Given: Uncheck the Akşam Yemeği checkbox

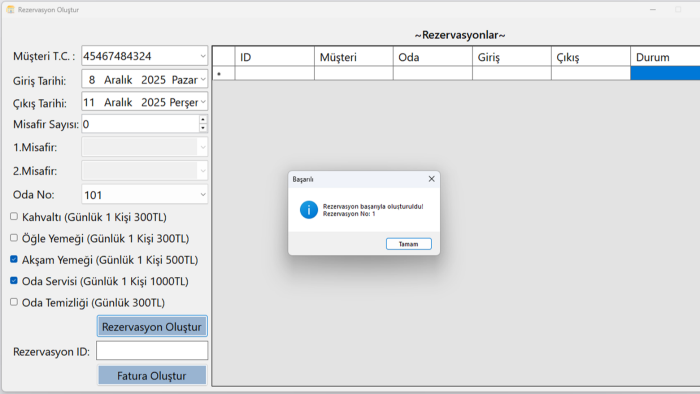Looking at the screenshot, I should [x=14, y=259].
